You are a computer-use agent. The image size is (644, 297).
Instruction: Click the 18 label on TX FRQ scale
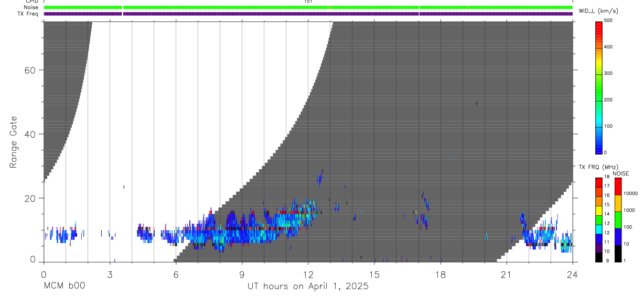[x=607, y=178]
